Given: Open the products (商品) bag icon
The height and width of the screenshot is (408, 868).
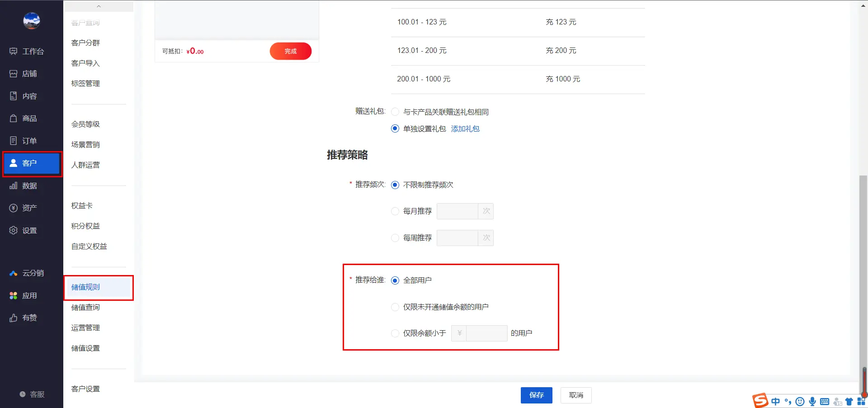Looking at the screenshot, I should pos(14,118).
